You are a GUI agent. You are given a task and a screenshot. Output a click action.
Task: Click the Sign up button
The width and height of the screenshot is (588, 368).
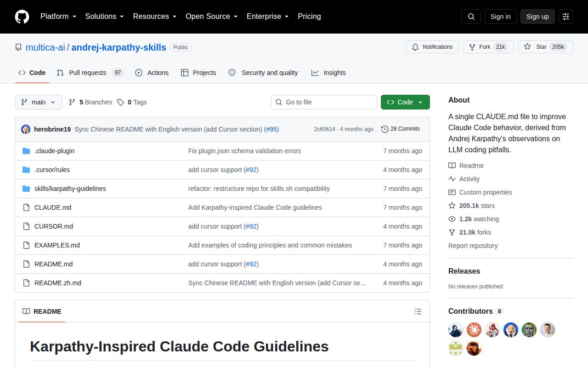pos(537,17)
